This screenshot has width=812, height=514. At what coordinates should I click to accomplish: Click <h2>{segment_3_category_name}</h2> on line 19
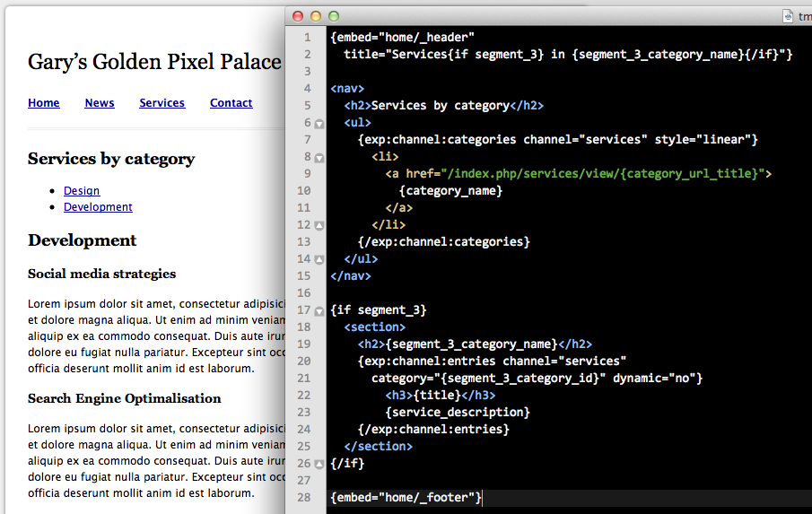pyautogui.click(x=475, y=344)
